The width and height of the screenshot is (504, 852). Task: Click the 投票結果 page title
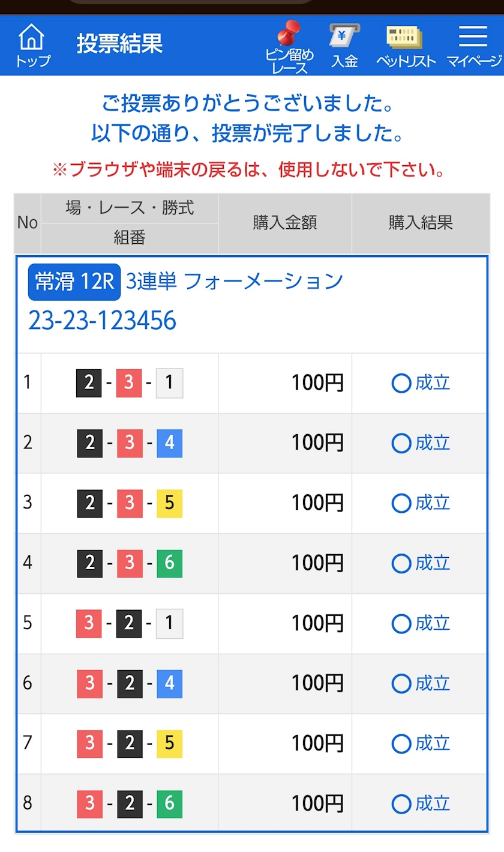pos(120,44)
